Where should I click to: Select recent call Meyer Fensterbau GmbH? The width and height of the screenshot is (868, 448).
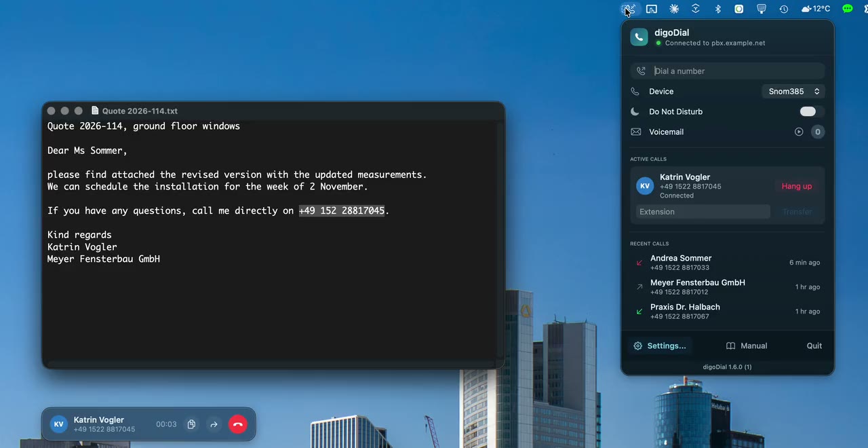728,287
